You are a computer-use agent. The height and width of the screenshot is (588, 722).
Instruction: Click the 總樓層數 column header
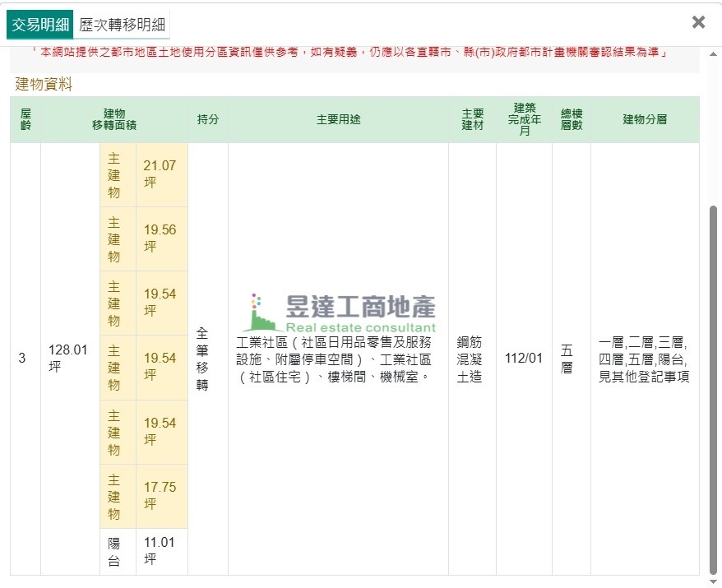pos(571,119)
